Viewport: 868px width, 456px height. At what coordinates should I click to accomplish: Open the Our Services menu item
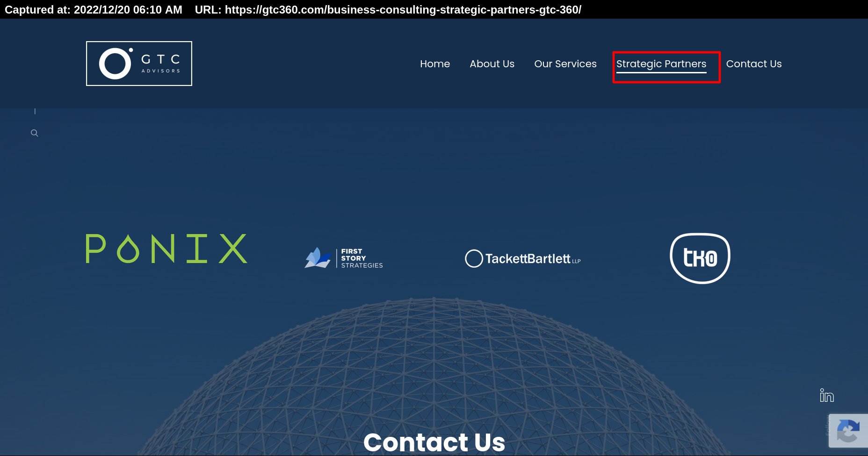coord(565,64)
